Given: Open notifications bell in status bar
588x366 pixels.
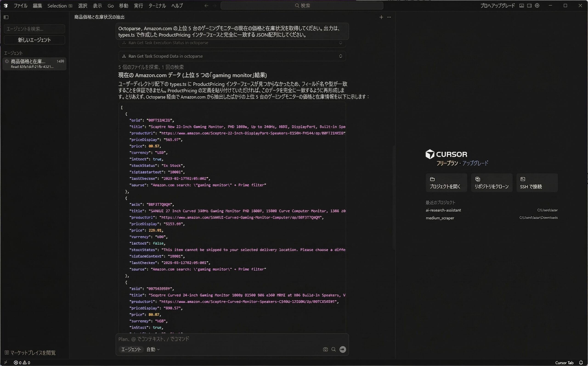Looking at the screenshot, I should point(581,363).
